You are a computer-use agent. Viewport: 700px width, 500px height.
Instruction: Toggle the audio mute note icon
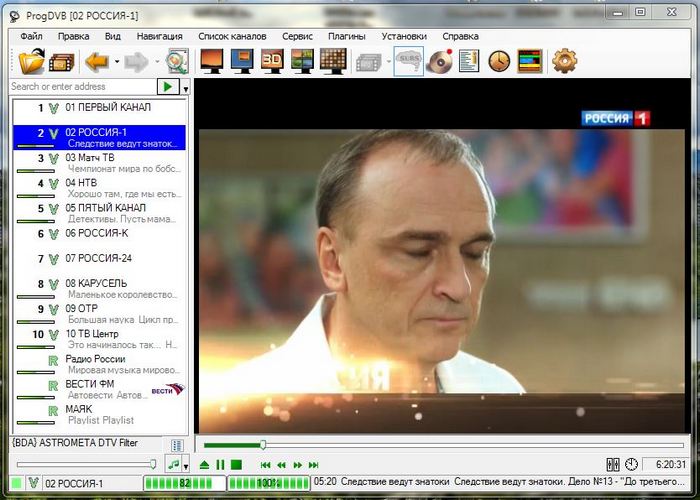(173, 464)
